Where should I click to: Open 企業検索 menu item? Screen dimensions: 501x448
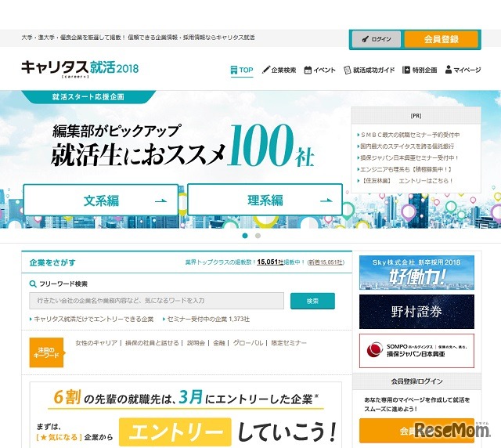tap(279, 70)
